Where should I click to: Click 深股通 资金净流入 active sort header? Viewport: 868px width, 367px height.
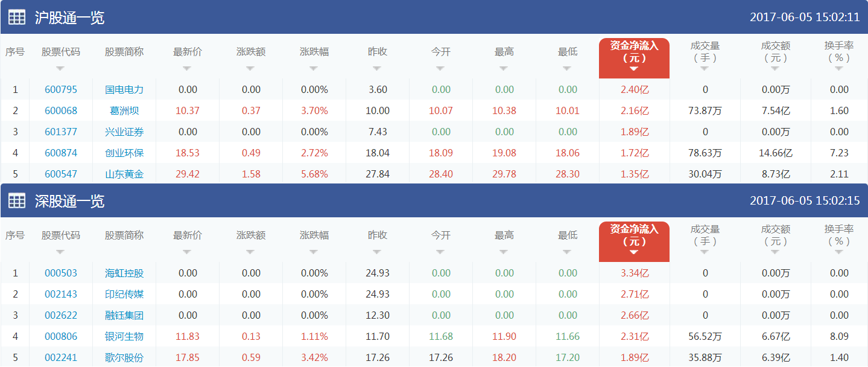pos(634,242)
